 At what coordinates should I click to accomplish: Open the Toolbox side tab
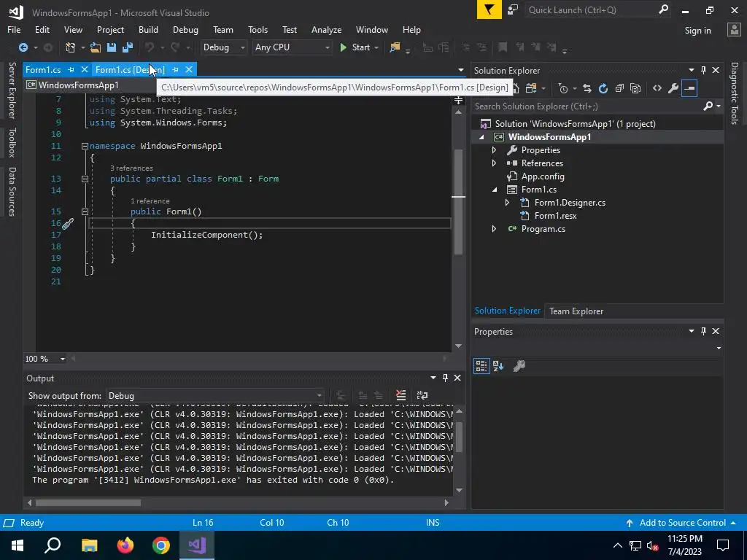pos(12,142)
